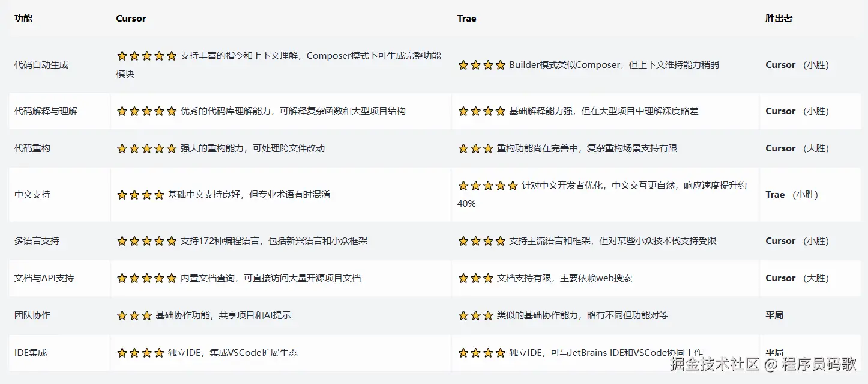Viewport: 868px width, 384px height.
Task: Click the last star in Cursor's 代码解释与理解 rating
Action: (172, 111)
